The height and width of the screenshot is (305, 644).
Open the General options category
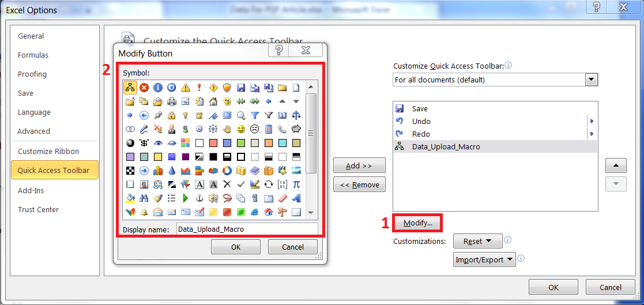tap(31, 36)
